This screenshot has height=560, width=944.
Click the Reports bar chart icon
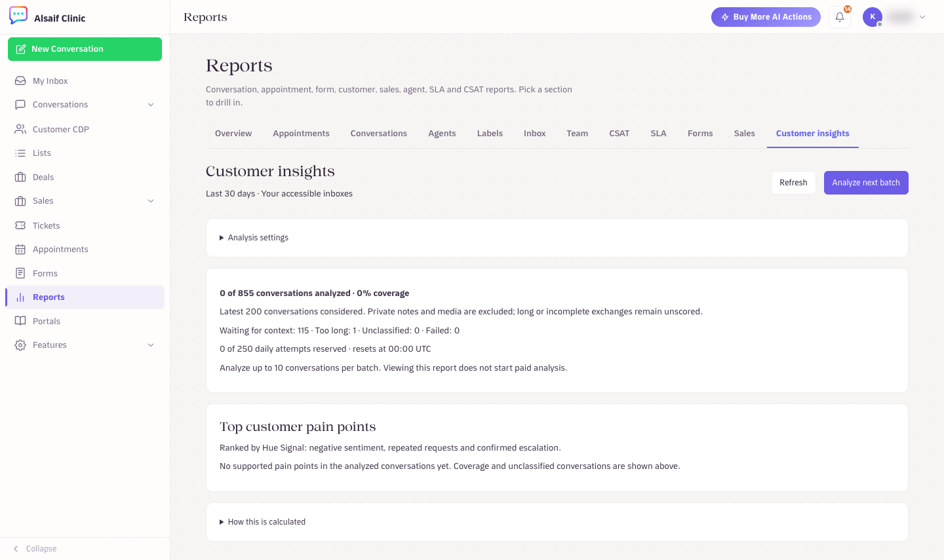(20, 297)
